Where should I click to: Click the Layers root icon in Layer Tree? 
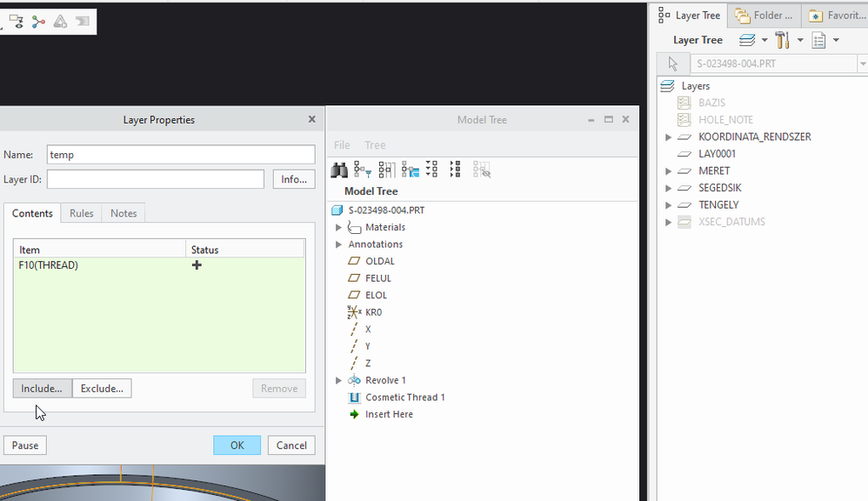[x=668, y=86]
